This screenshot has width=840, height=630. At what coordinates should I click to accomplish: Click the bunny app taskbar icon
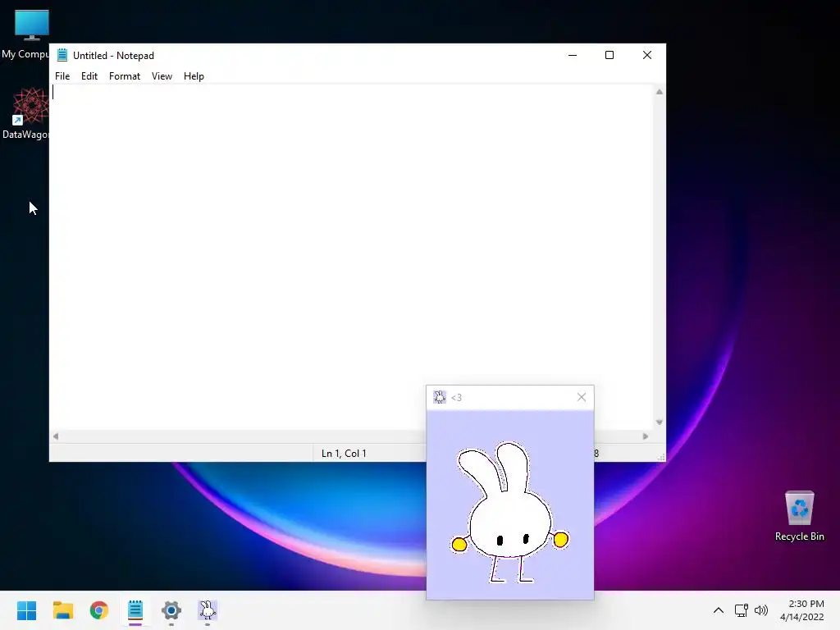coord(208,610)
